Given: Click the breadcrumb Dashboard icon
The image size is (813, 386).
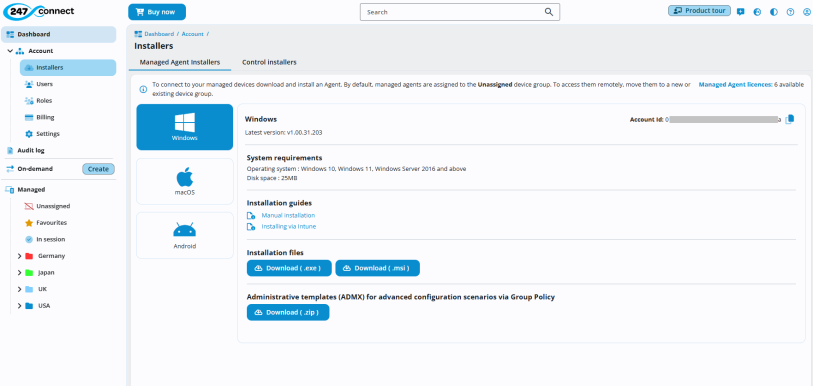Looking at the screenshot, I should pos(138,34).
